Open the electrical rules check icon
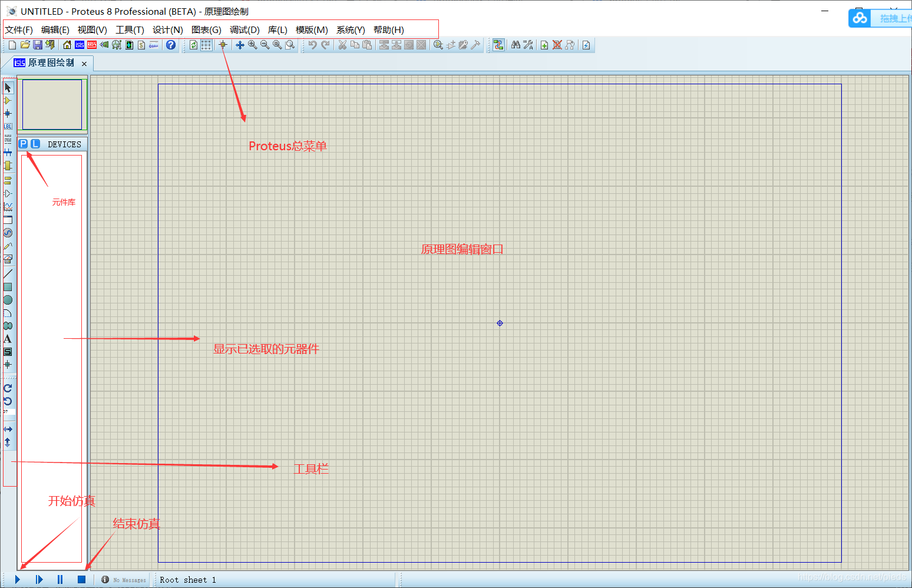This screenshot has height=588, width=912. pos(586,45)
